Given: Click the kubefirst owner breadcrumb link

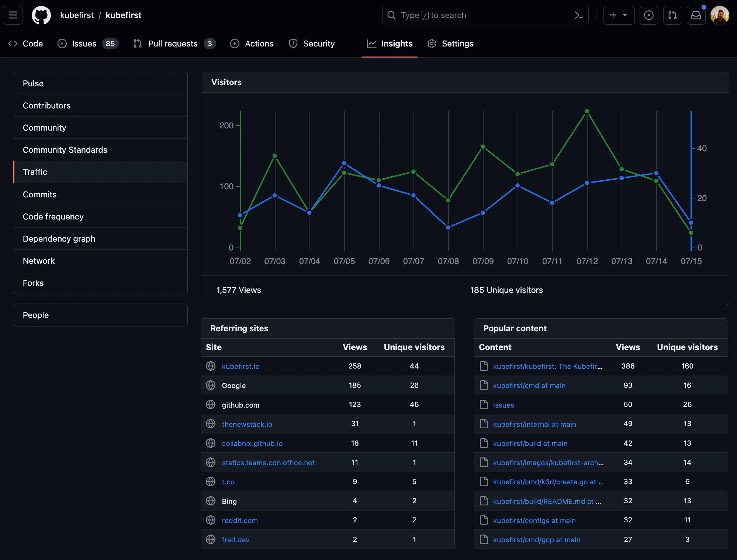Looking at the screenshot, I should [x=77, y=15].
